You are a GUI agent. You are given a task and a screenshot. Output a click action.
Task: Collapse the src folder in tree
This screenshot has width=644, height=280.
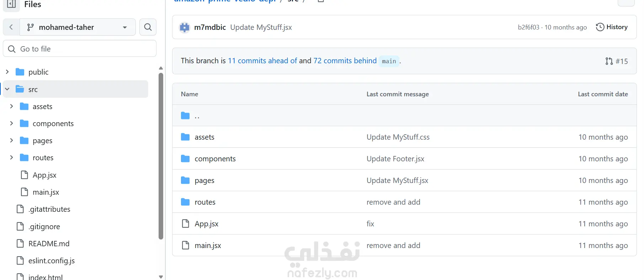pyautogui.click(x=7, y=89)
